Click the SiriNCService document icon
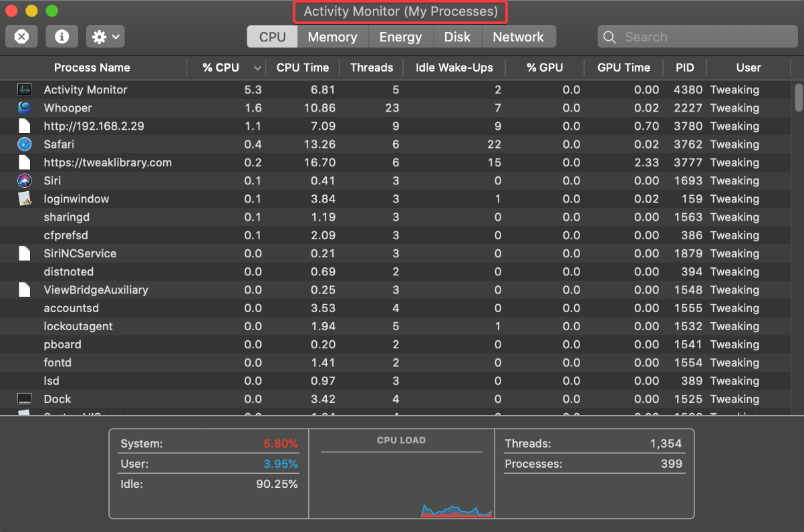 24,253
